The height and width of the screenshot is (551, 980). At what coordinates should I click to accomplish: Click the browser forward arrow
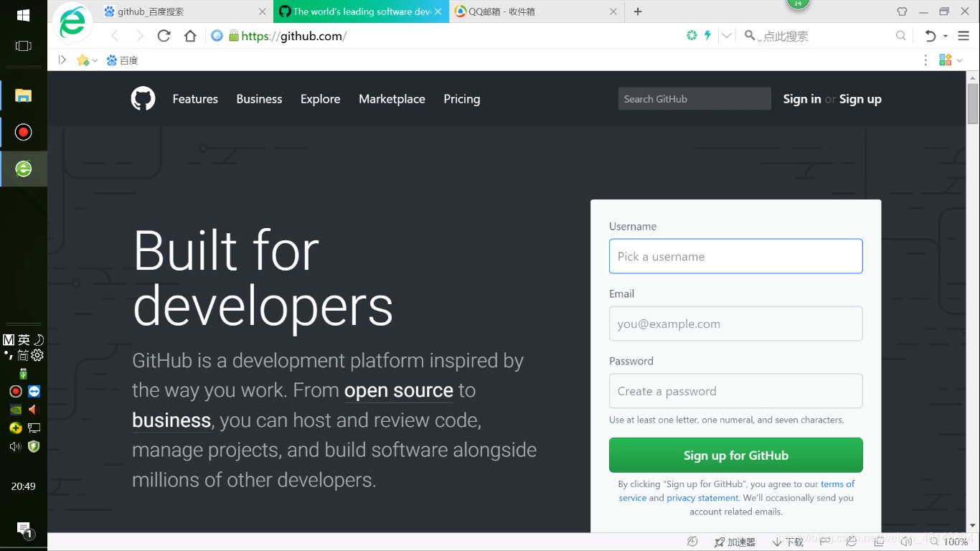point(139,36)
